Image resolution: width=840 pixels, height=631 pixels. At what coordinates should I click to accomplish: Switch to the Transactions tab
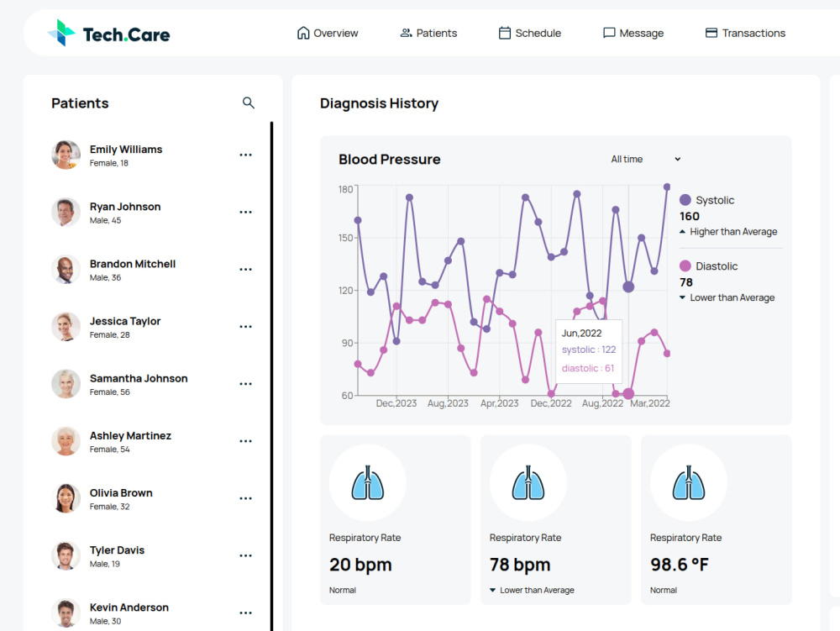pos(745,34)
